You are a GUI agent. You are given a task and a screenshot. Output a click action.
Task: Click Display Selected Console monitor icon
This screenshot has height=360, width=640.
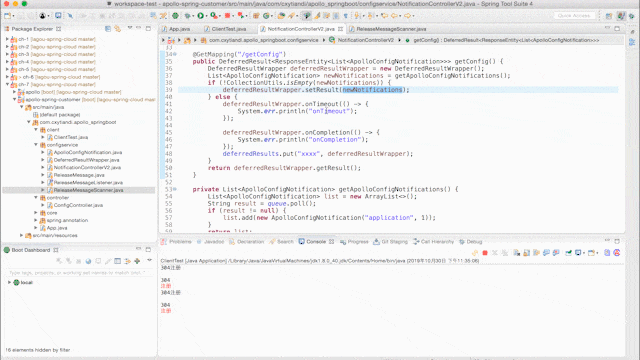pos(578,253)
